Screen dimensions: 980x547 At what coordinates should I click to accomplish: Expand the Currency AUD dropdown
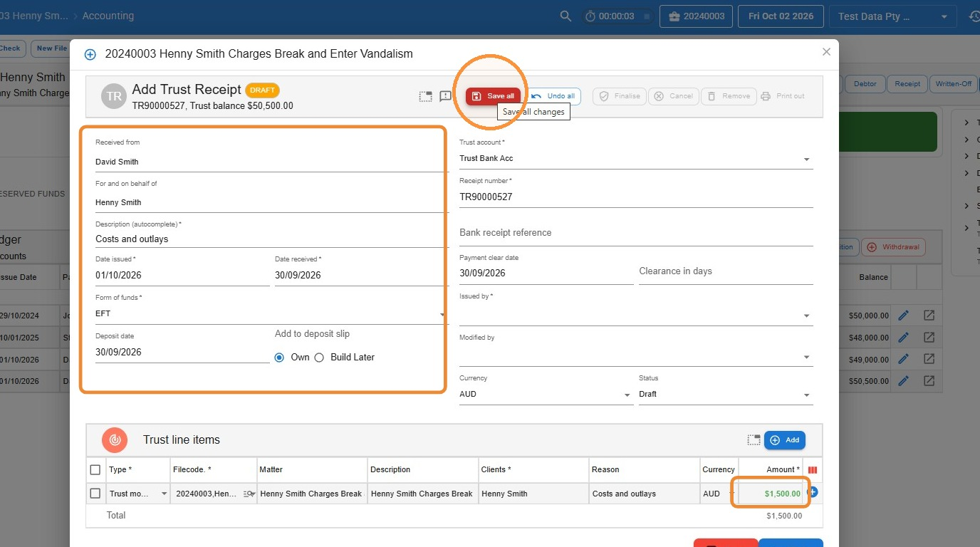[x=546, y=395]
